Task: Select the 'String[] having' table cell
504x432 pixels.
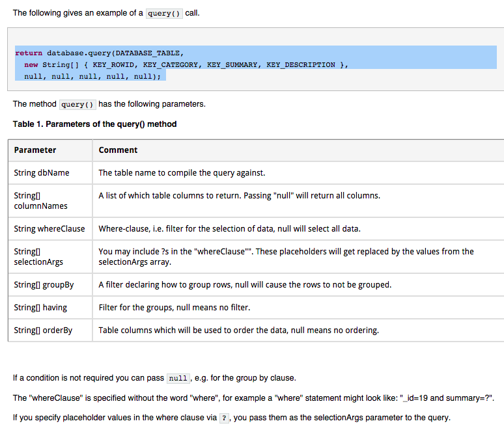Action: (50, 307)
